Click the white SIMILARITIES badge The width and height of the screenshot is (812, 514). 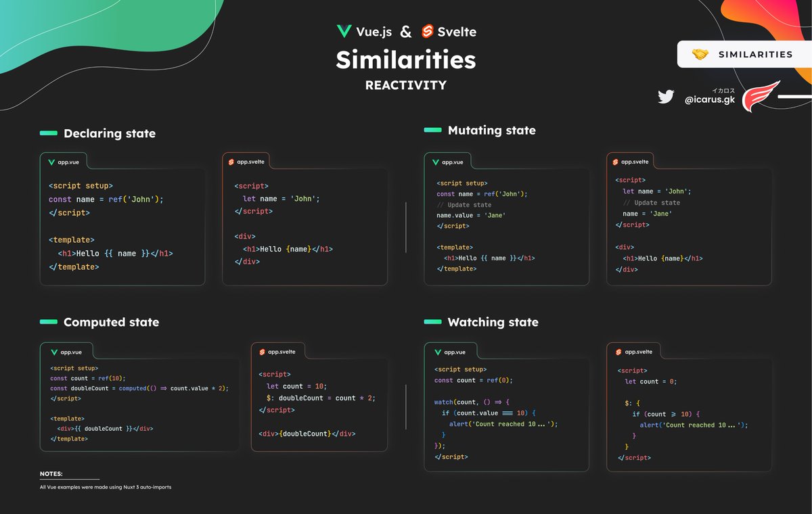[744, 54]
